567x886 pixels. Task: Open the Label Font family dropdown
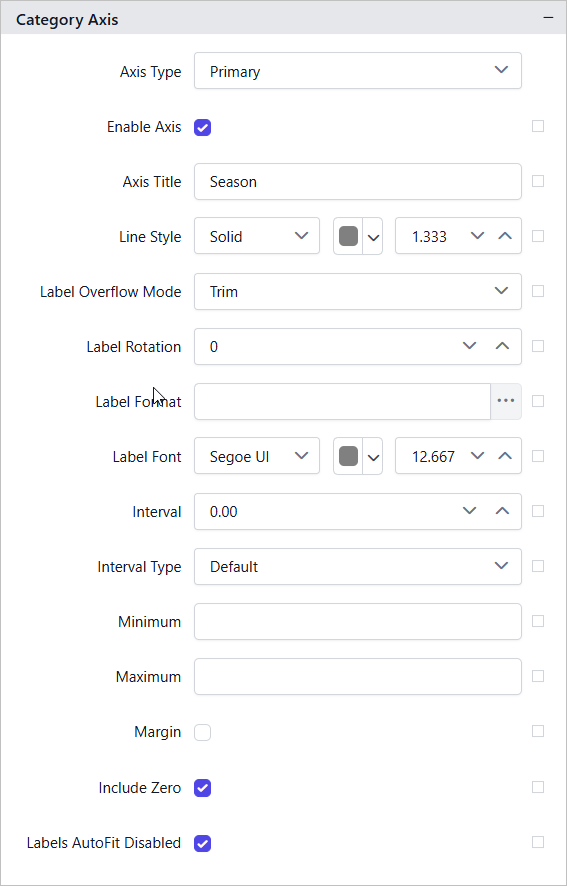(257, 455)
